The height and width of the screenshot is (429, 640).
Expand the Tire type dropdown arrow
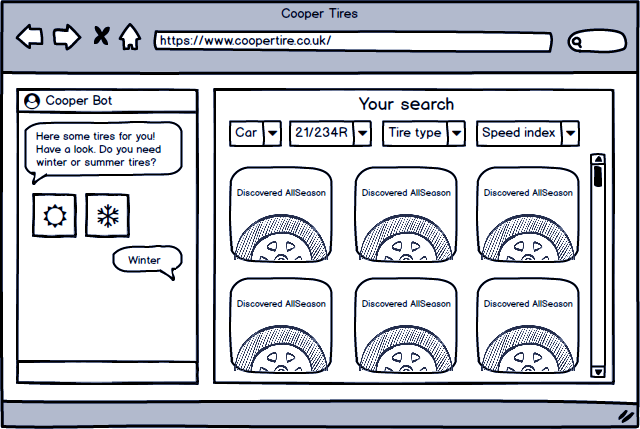(456, 133)
